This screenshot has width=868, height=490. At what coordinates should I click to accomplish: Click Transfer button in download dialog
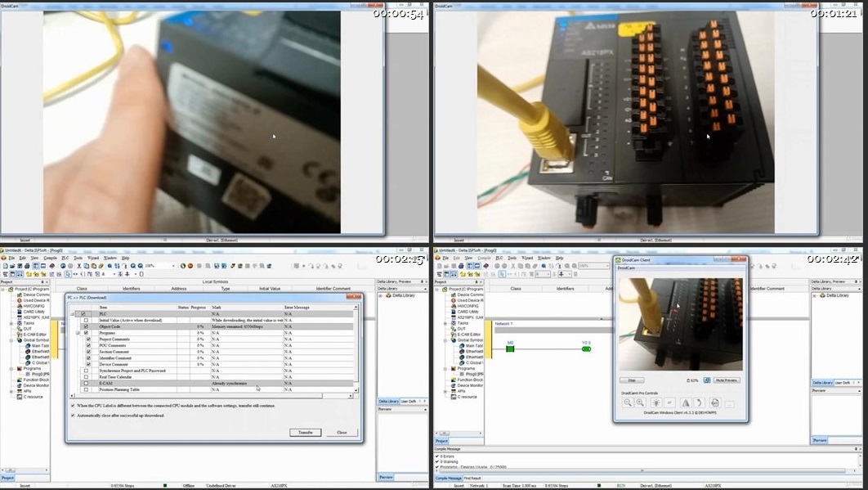[306, 433]
